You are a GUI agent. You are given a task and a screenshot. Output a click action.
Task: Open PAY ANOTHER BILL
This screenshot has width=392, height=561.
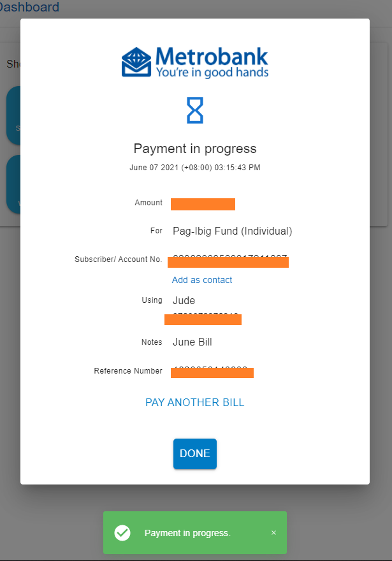pyautogui.click(x=195, y=402)
